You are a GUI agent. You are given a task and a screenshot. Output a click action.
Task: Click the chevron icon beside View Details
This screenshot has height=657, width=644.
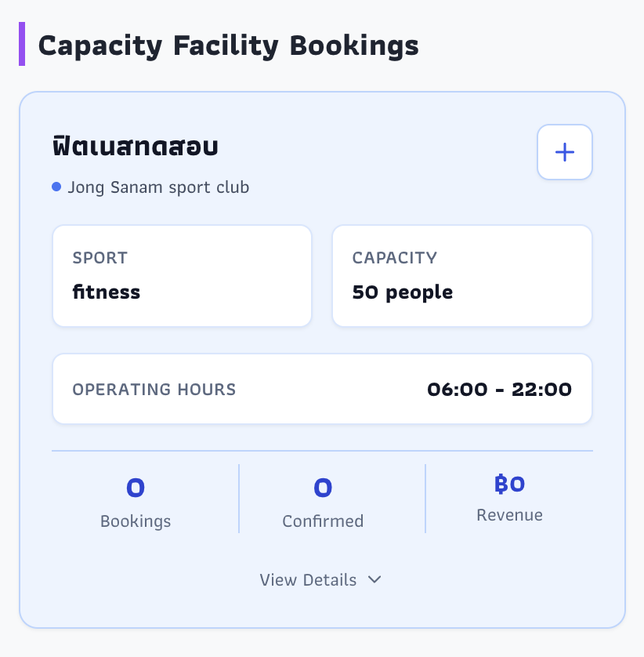[374, 580]
